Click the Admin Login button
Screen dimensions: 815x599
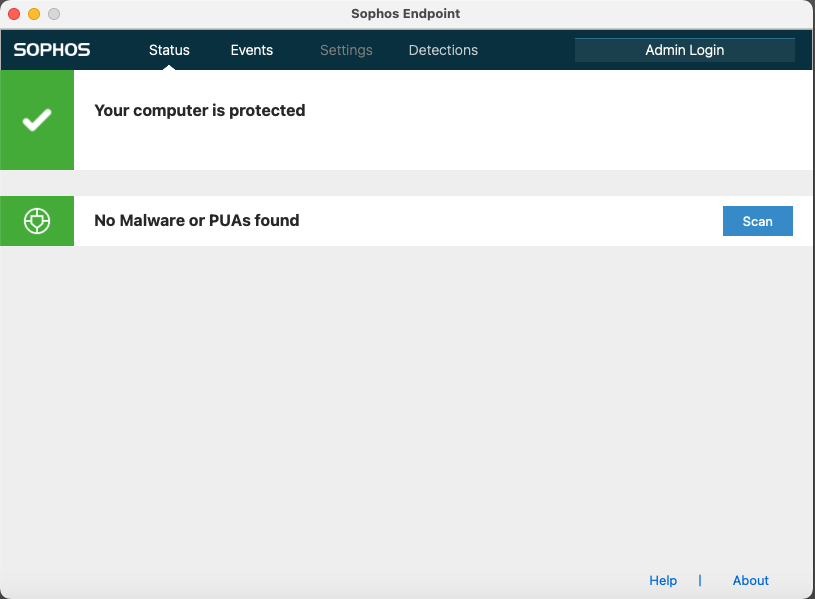click(684, 49)
